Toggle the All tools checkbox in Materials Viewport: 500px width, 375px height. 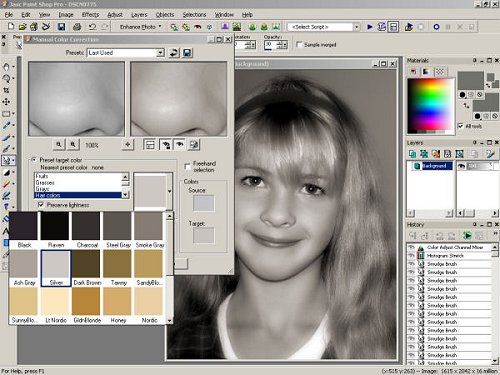[x=461, y=126]
